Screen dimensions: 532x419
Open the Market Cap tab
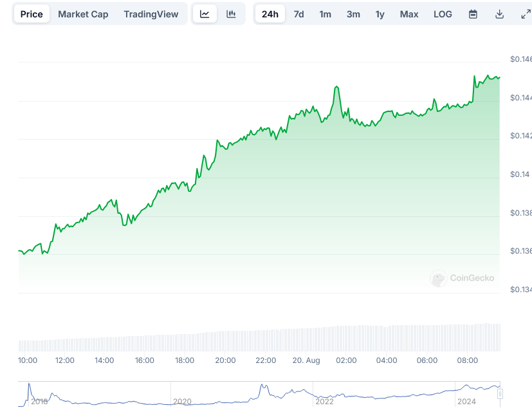click(x=83, y=14)
